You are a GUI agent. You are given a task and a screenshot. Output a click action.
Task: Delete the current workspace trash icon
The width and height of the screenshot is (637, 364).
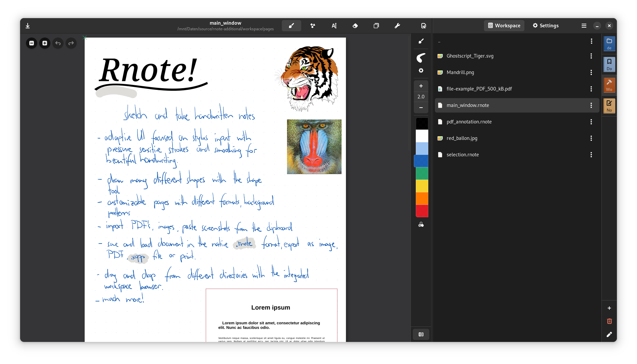[609, 321]
